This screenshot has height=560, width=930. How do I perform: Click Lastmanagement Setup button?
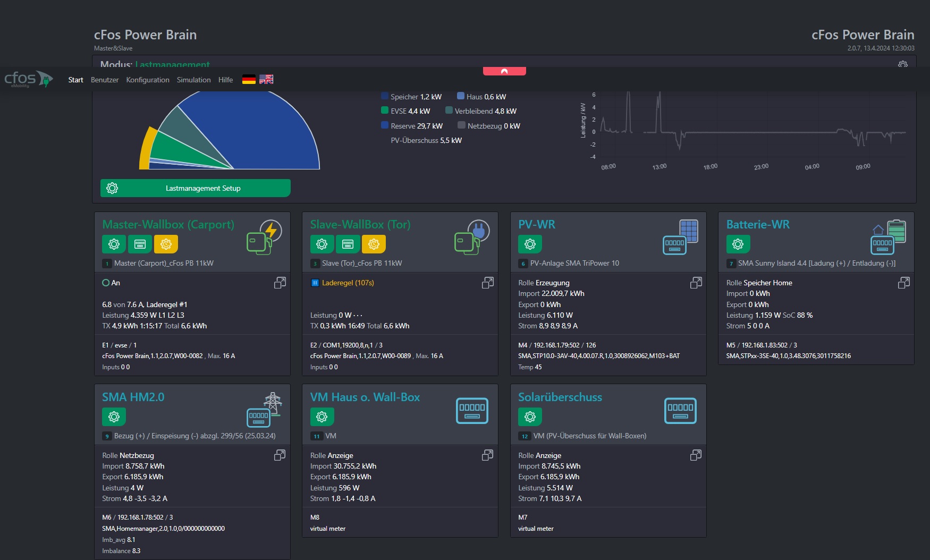coord(196,188)
